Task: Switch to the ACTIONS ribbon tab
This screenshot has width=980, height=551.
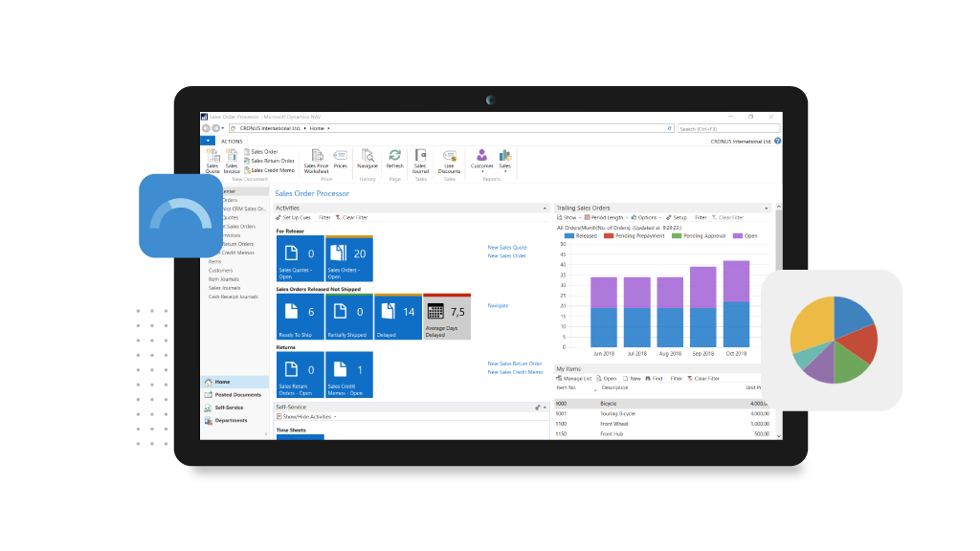Action: [232, 141]
